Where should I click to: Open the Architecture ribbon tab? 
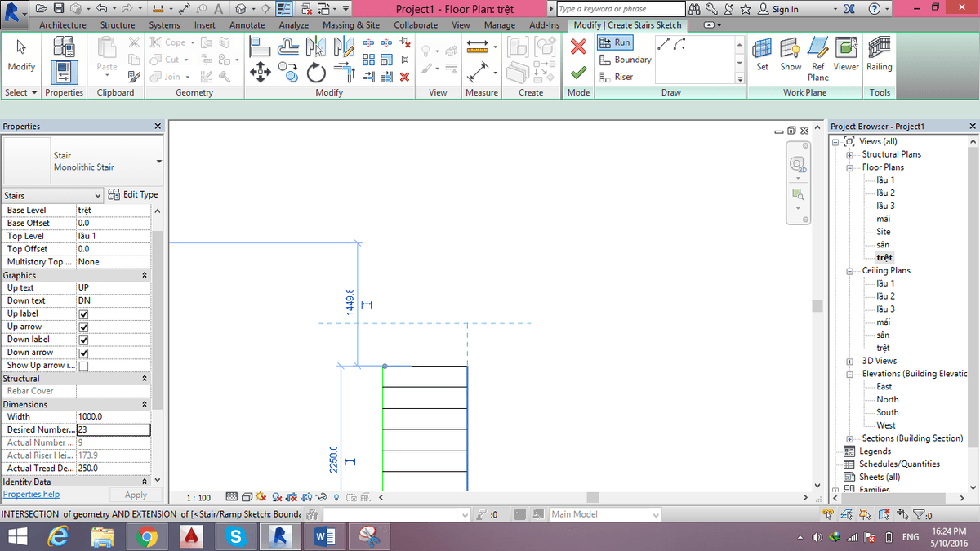pos(62,25)
